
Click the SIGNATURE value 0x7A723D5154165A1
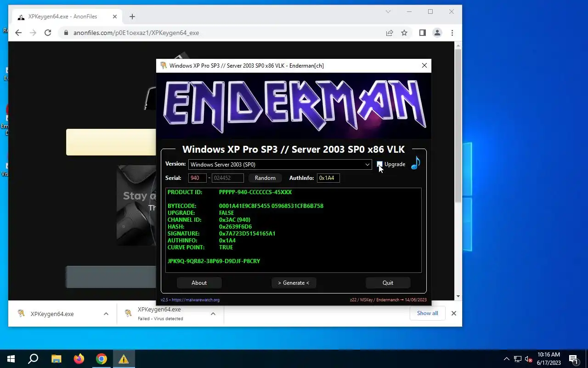(x=247, y=234)
